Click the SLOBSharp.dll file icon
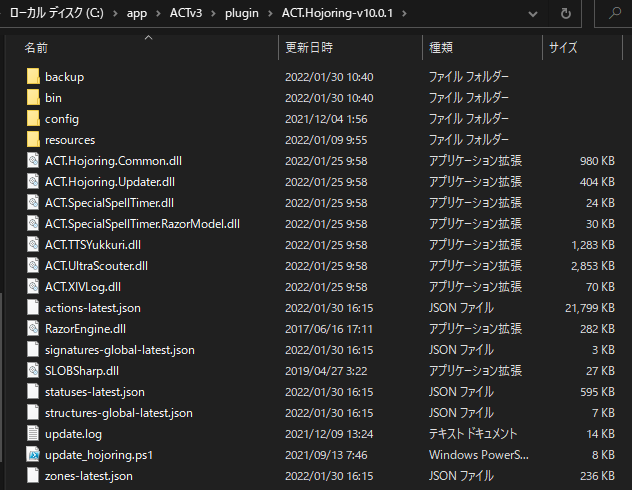Screen dimensions: 632x490 point(33,370)
